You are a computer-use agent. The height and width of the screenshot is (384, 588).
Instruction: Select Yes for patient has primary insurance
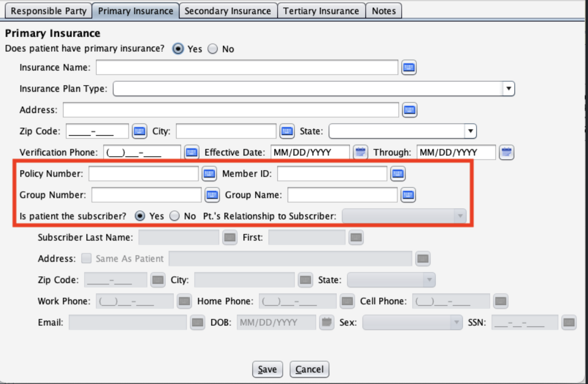pos(179,49)
